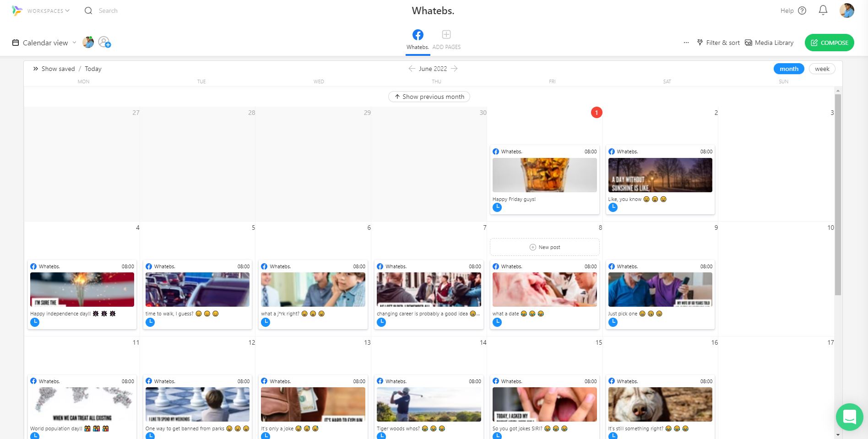Viewport: 868px width, 439px height.
Task: Open Happy independence day post image
Action: pyautogui.click(x=82, y=289)
